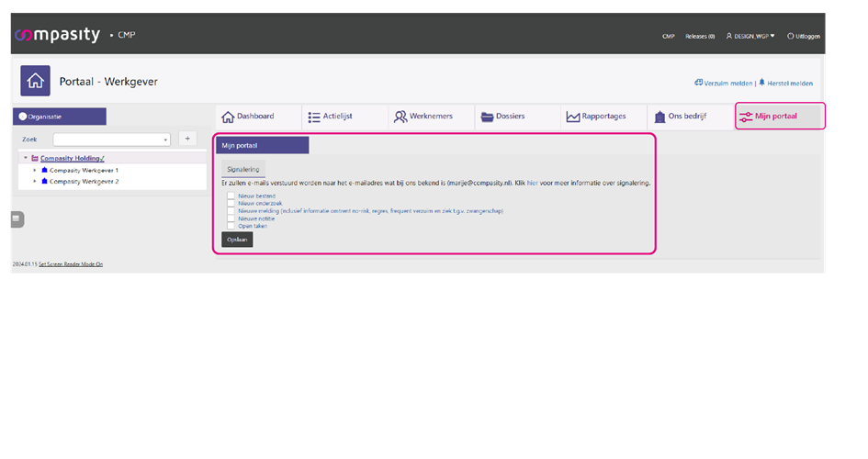Open the Dashboard tab
868x459 pixels.
[x=259, y=117]
